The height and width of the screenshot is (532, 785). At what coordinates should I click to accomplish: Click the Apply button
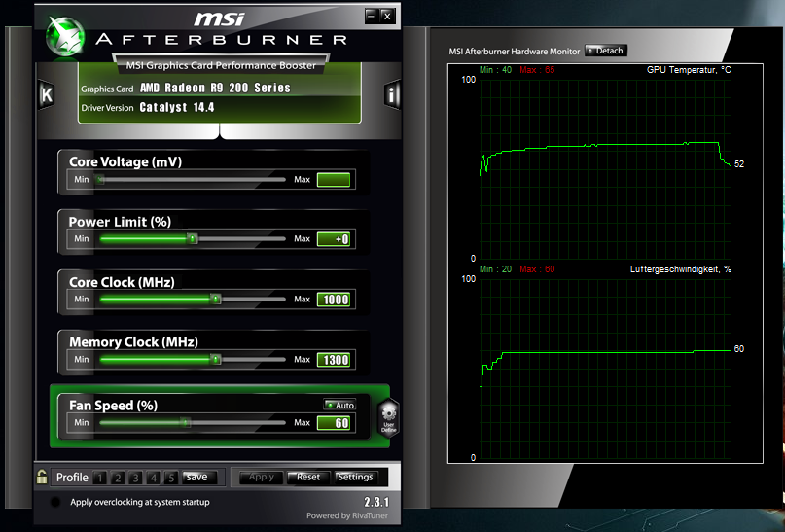[261, 477]
